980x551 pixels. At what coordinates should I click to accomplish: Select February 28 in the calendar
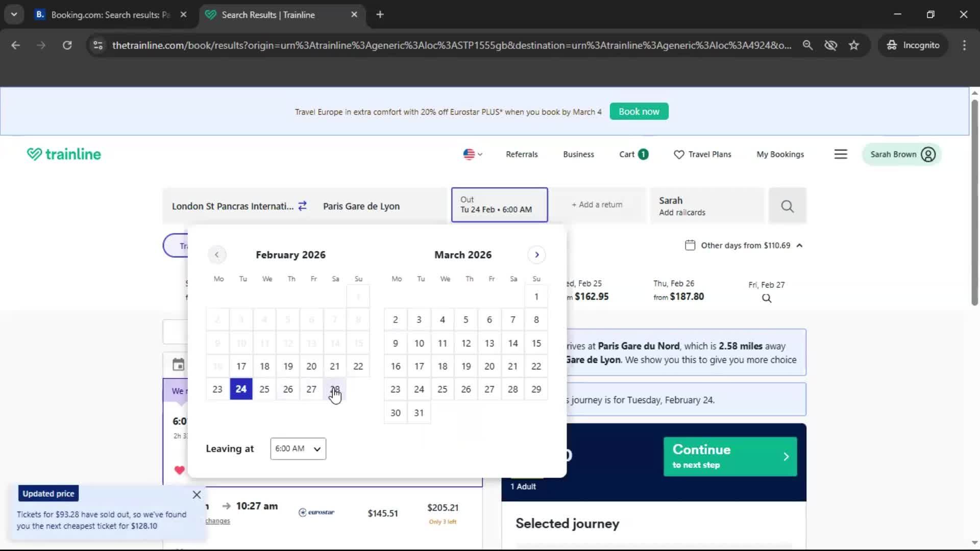[x=335, y=389]
